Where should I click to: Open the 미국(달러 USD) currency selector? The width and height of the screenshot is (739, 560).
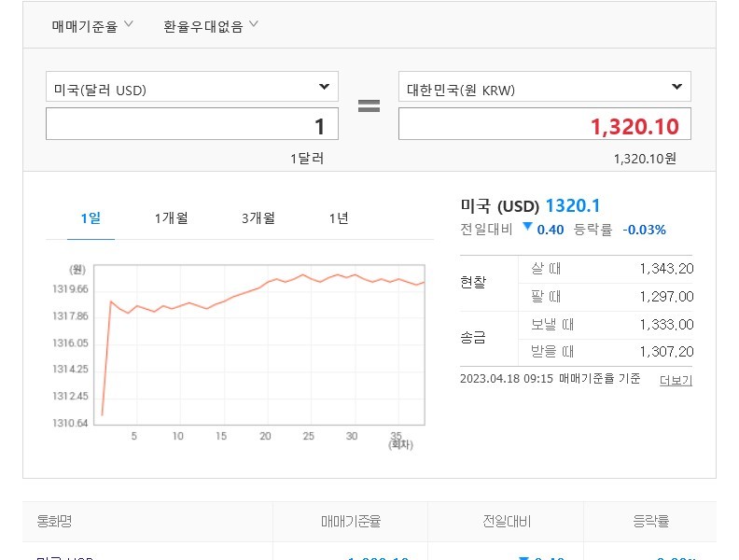(x=191, y=88)
